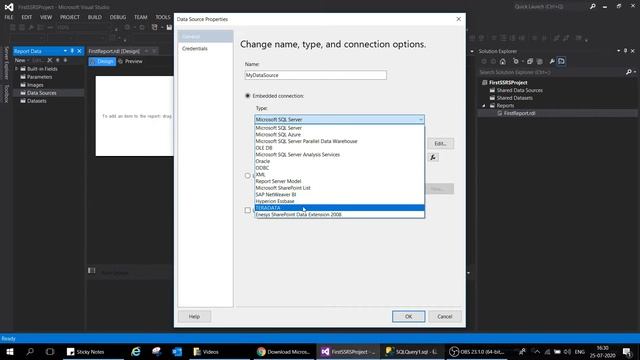Pin the Report Data panel

coord(72,51)
